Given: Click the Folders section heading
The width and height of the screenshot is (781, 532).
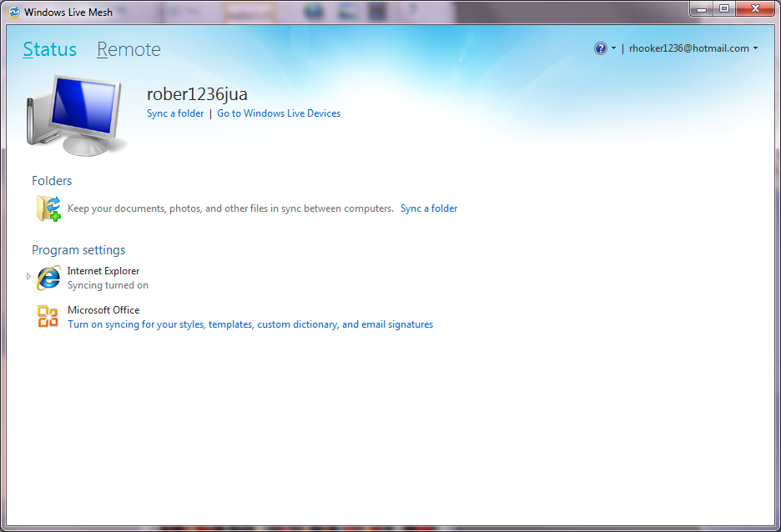Looking at the screenshot, I should pyautogui.click(x=52, y=181).
